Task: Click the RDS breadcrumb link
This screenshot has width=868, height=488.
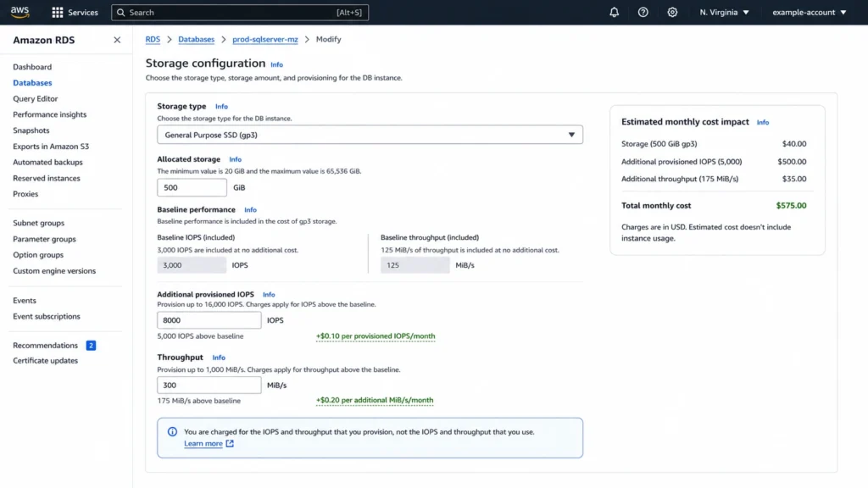Action: pyautogui.click(x=153, y=39)
